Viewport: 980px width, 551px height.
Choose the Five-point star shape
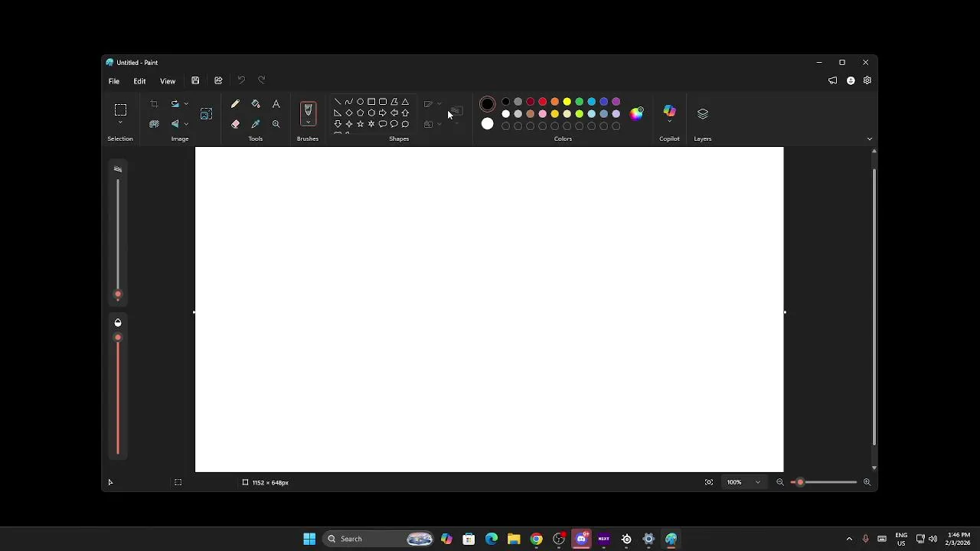360,124
